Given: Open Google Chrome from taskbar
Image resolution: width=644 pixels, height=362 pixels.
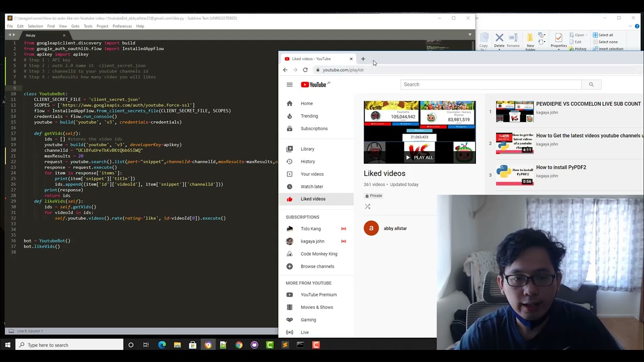Looking at the screenshot, I should coord(239,345).
